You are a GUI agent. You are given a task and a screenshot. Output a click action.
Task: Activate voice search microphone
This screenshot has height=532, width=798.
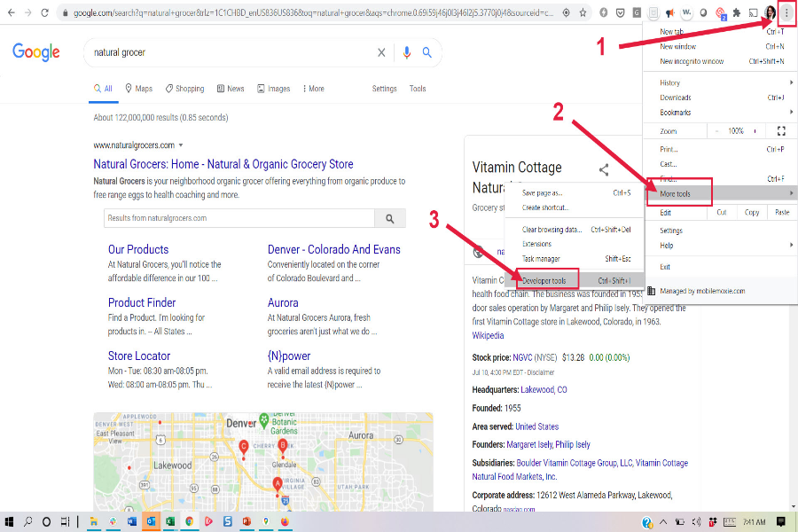tap(407, 52)
